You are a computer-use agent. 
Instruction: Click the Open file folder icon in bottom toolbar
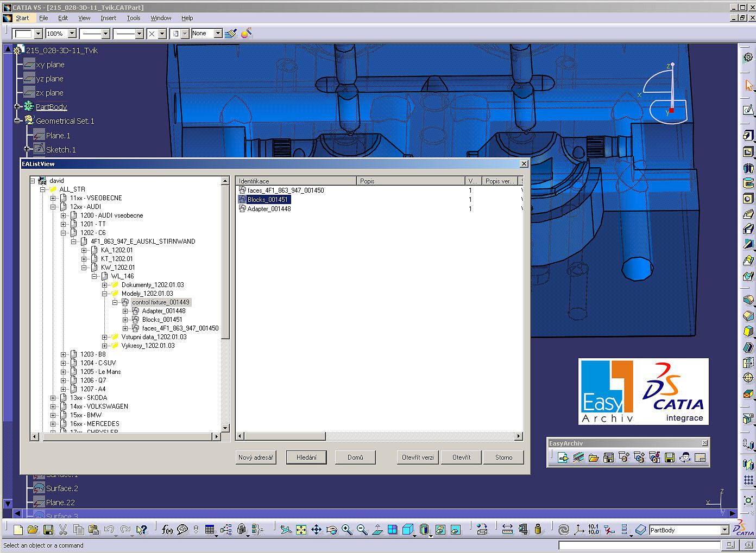click(x=33, y=530)
